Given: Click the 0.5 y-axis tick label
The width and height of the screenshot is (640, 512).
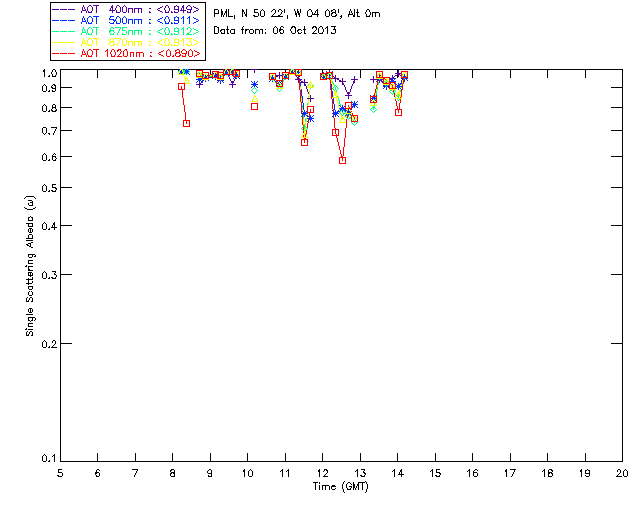Looking at the screenshot, I should point(49,188).
